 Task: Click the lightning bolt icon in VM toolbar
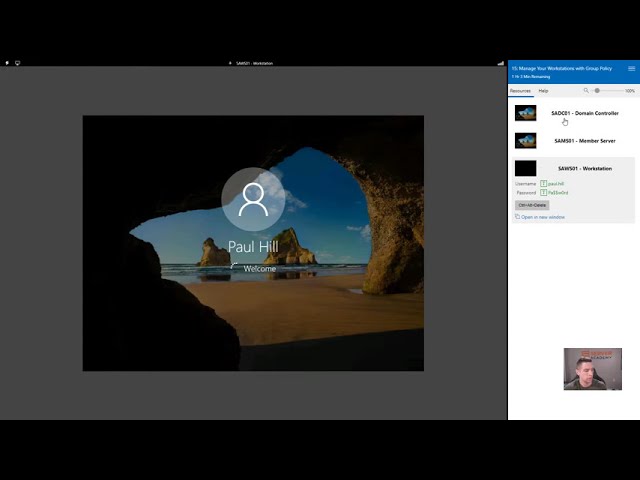(x=7, y=63)
